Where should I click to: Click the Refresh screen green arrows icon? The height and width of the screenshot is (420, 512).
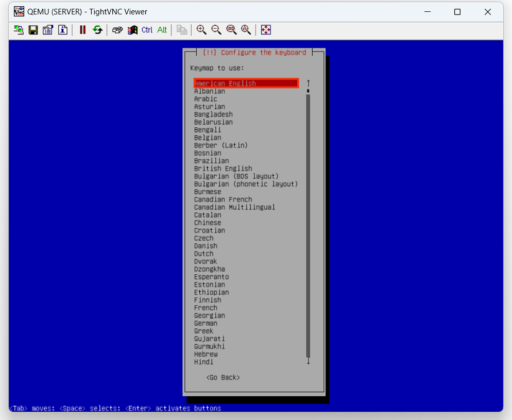(x=97, y=30)
